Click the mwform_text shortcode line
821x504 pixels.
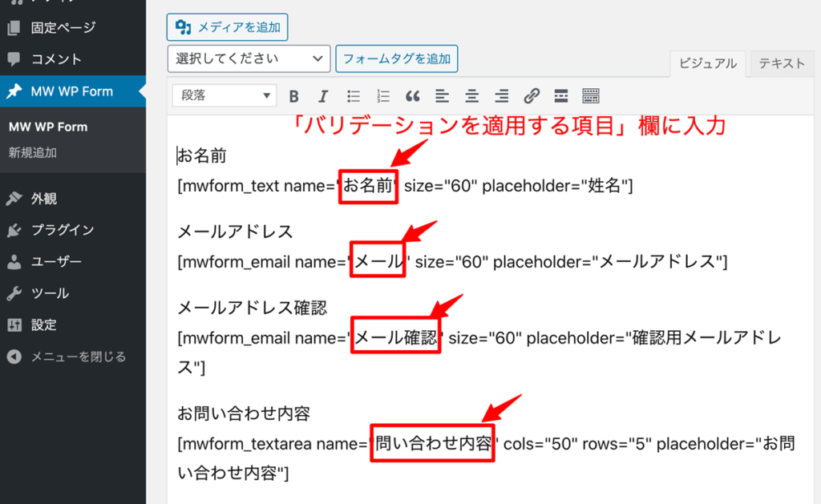click(405, 186)
